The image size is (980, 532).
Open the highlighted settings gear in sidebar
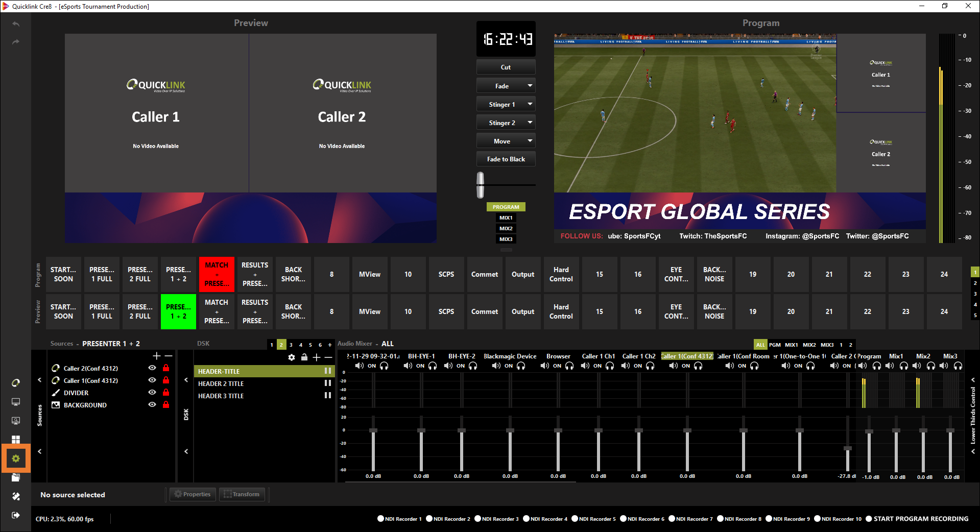click(x=16, y=458)
